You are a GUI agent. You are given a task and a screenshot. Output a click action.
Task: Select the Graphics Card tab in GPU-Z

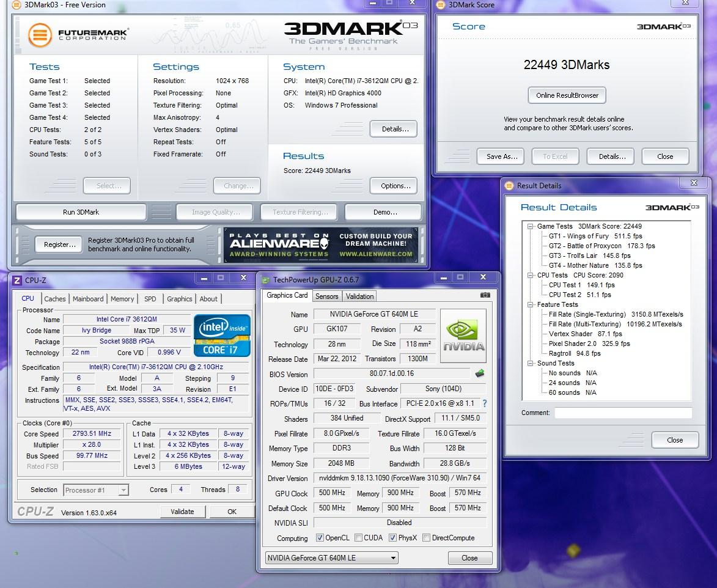287,295
